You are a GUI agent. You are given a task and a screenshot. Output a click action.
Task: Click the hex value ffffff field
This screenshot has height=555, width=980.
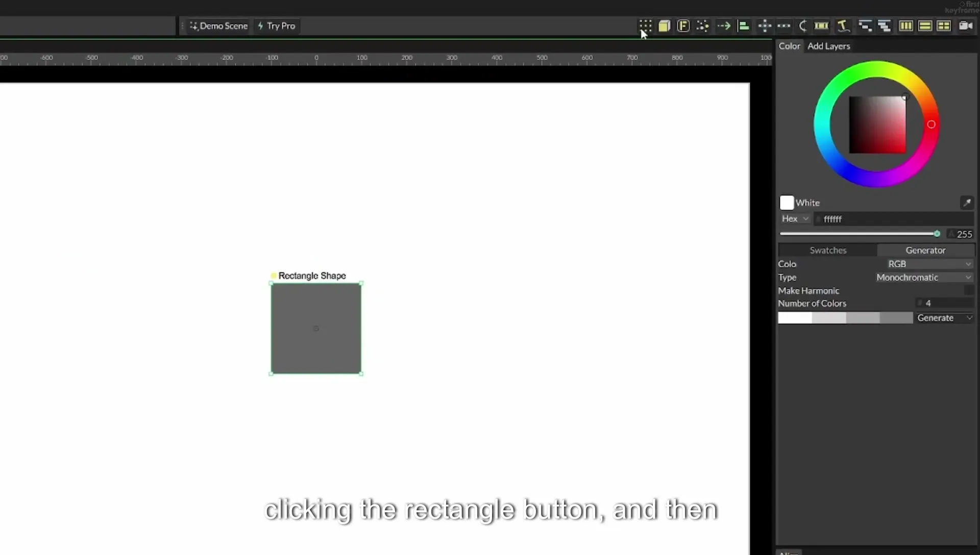click(894, 219)
